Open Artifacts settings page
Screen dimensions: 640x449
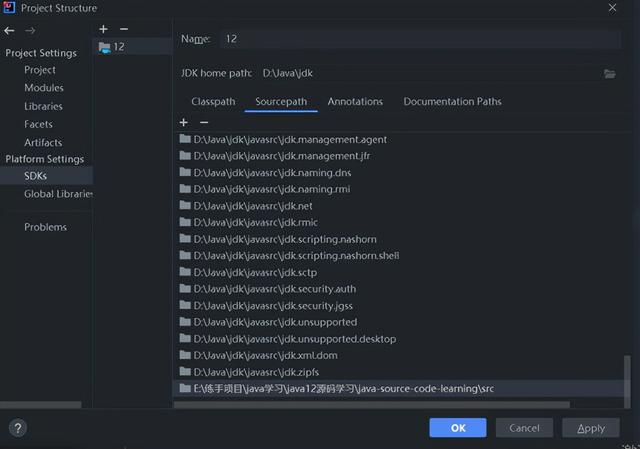point(43,142)
